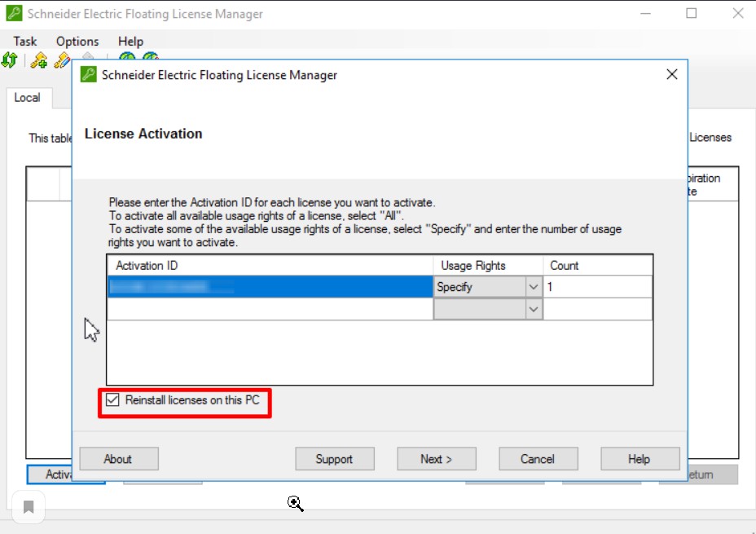Cancel the License Activation dialog
This screenshot has width=756, height=534.
pyautogui.click(x=538, y=459)
